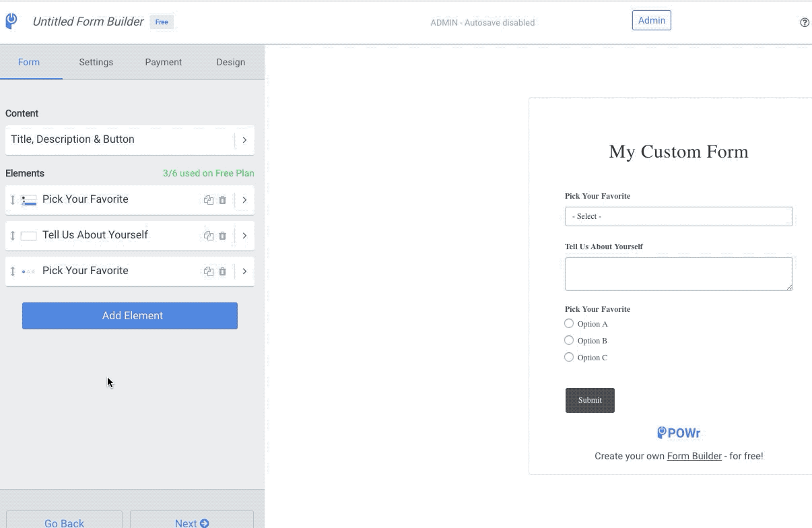Select the Option B radio button
Viewport: 812px width, 528px height.
[569, 340]
